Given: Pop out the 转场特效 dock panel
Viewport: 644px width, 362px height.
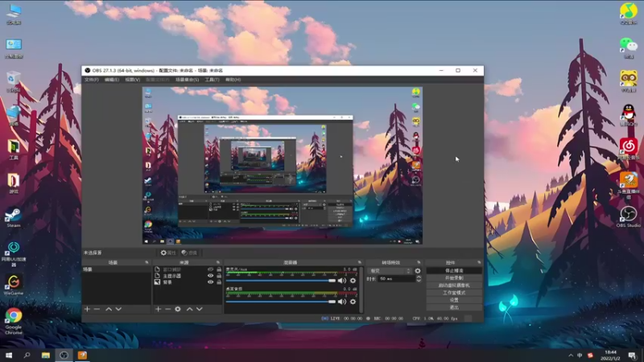Looking at the screenshot, I should [419, 262].
